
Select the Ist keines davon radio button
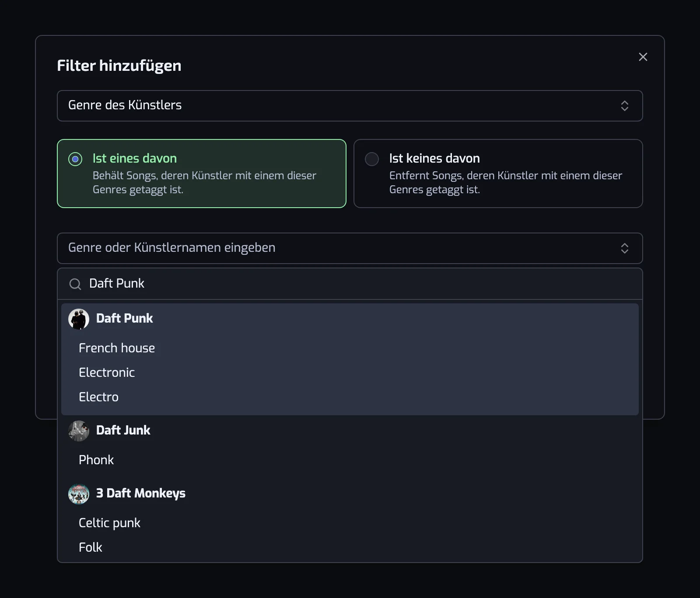372,159
